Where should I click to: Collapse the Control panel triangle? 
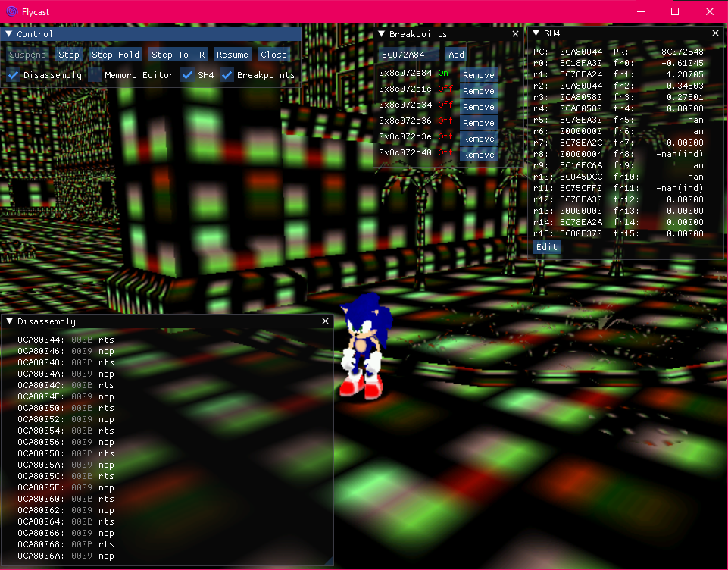[9, 34]
